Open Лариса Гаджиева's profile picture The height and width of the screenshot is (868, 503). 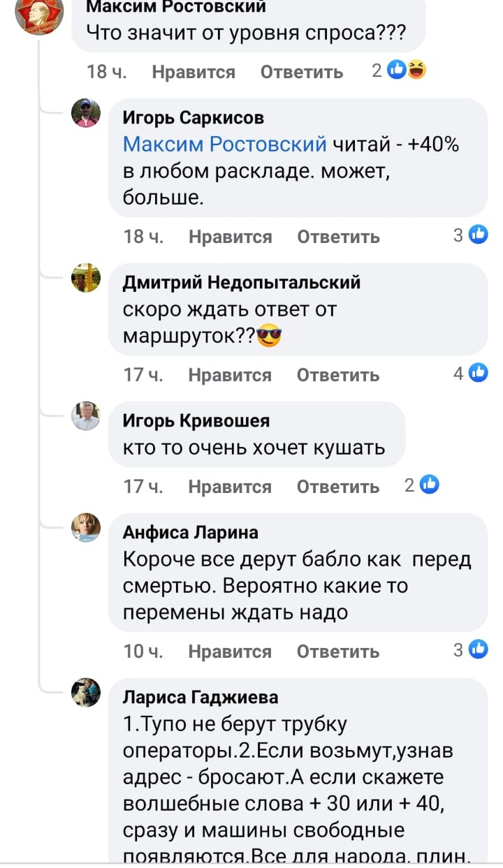[x=86, y=692]
